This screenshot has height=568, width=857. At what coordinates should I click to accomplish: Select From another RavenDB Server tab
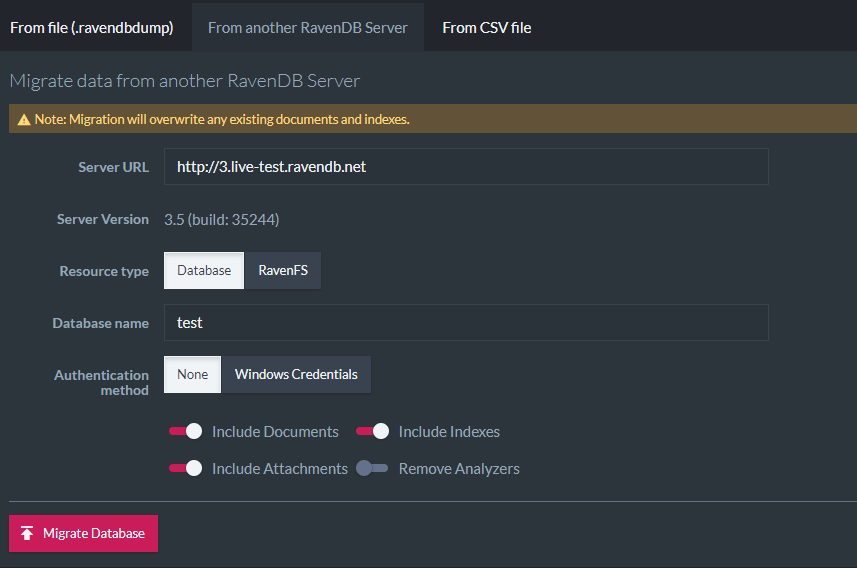[308, 27]
